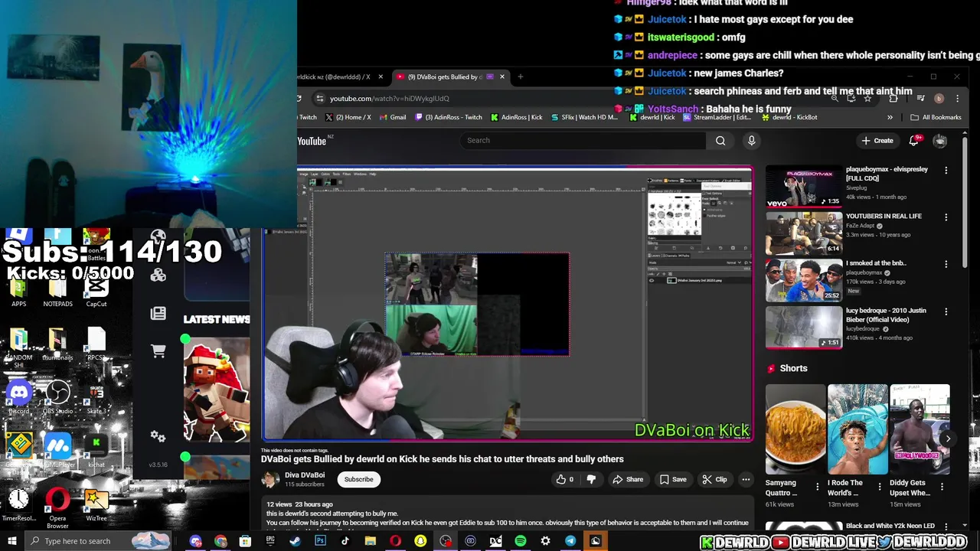The width and height of the screenshot is (980, 551).
Task: Open Chrome three-dot menu
Action: (x=956, y=98)
